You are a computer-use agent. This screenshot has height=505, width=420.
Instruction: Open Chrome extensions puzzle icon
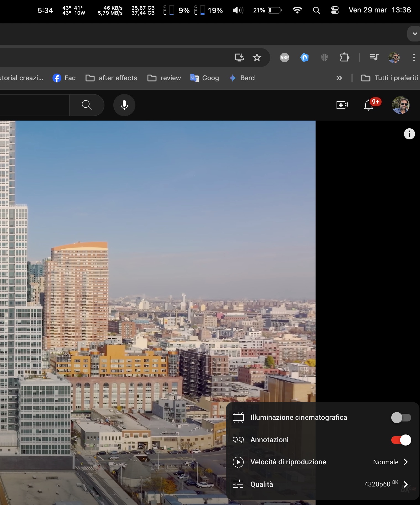(x=344, y=58)
